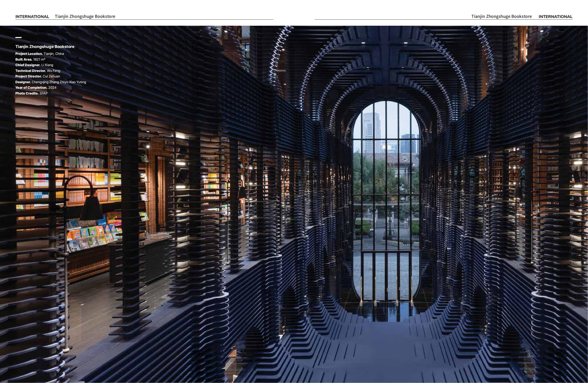This screenshot has width=588, height=383.
Task: Select Technical Director Wu Feng text
Action: click(37, 71)
